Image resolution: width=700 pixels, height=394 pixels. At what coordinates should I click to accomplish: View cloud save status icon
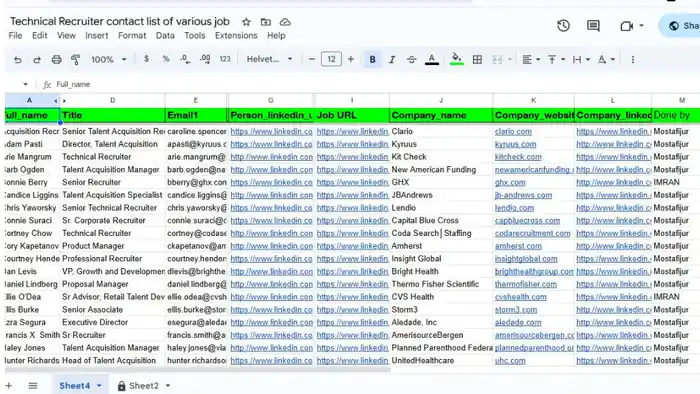[x=285, y=22]
